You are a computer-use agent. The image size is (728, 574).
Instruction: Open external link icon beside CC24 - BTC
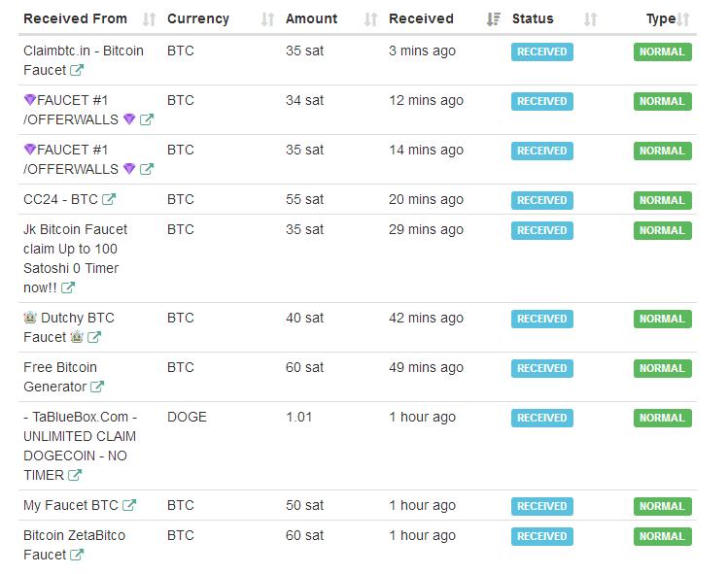click(109, 199)
